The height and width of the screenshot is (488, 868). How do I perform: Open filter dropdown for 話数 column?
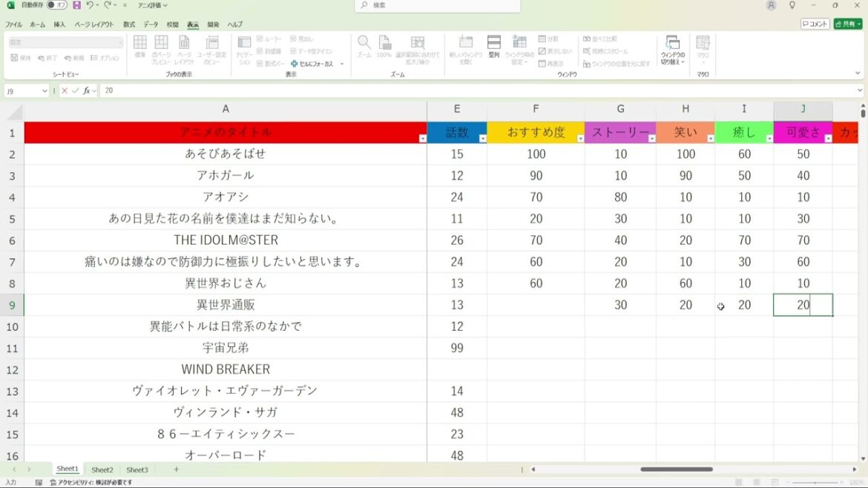click(x=482, y=139)
